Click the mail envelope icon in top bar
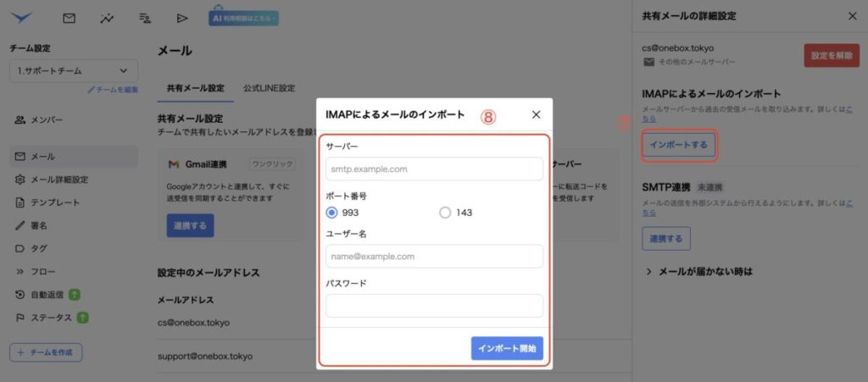 (x=70, y=17)
